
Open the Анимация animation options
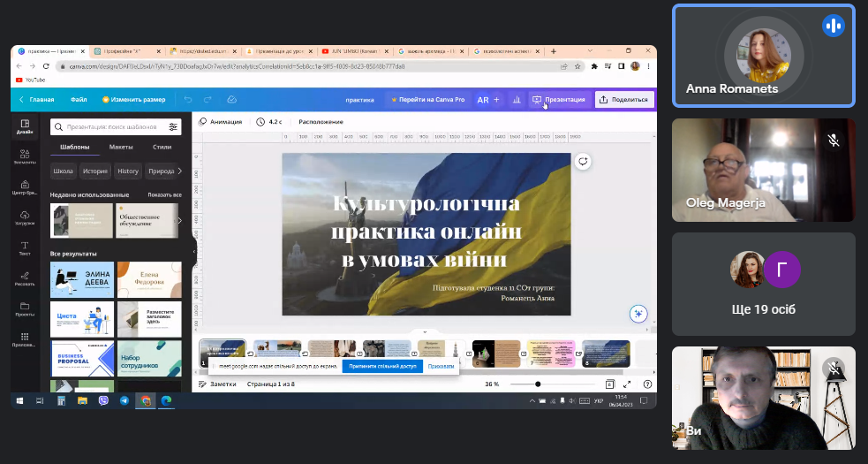221,121
